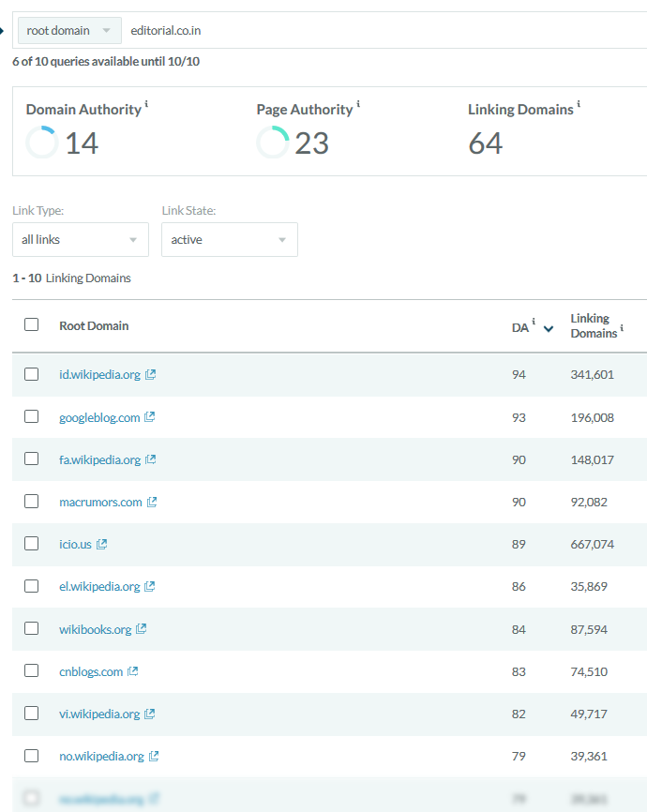Image resolution: width=647 pixels, height=812 pixels.
Task: Open the googleblog.com link
Action: (99, 417)
